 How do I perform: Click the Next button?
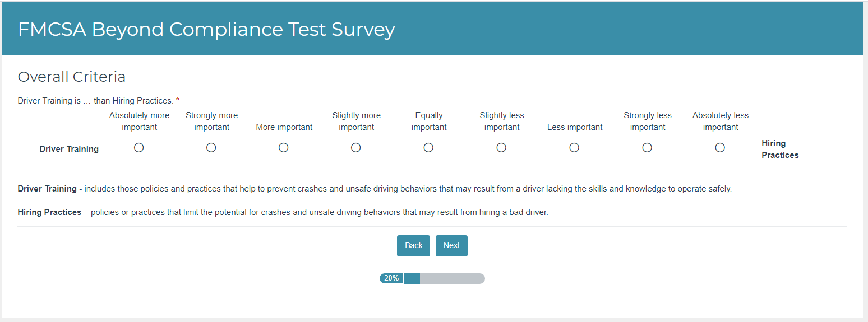pyautogui.click(x=451, y=246)
